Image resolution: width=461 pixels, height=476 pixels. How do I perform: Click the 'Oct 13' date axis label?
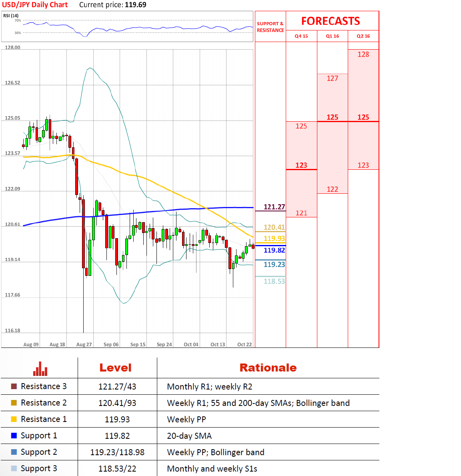(x=218, y=345)
